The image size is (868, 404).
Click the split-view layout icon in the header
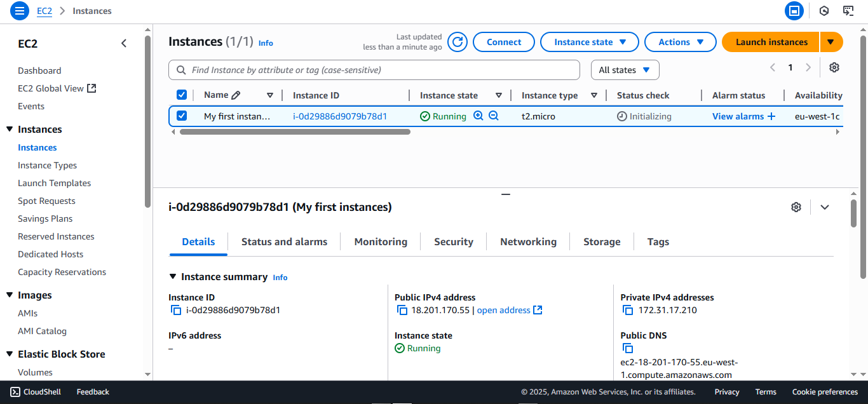794,11
